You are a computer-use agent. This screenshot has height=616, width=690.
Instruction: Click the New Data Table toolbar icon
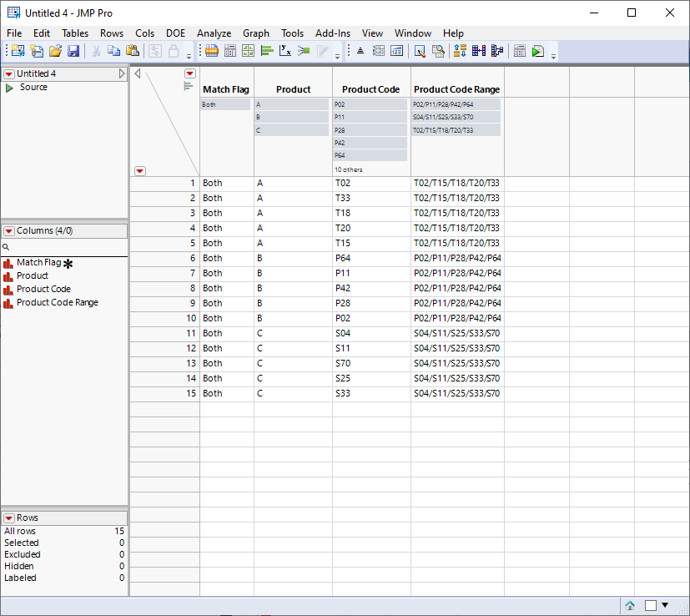pyautogui.click(x=17, y=51)
